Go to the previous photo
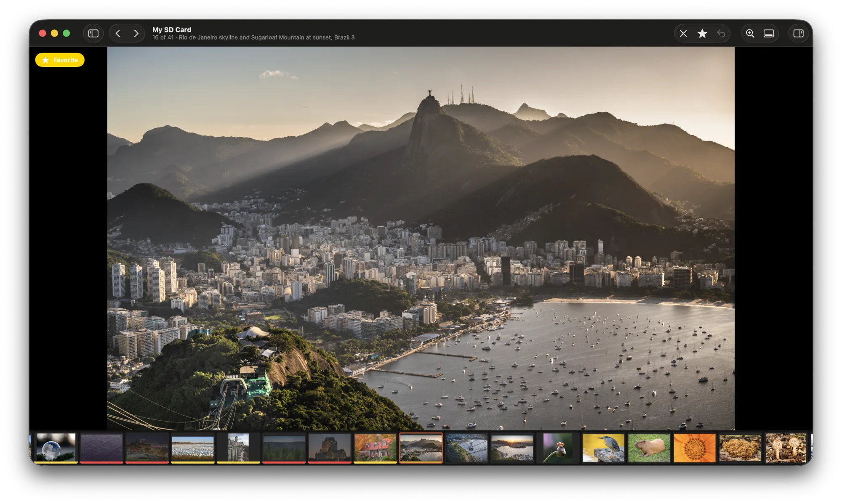The width and height of the screenshot is (842, 504). tap(118, 33)
